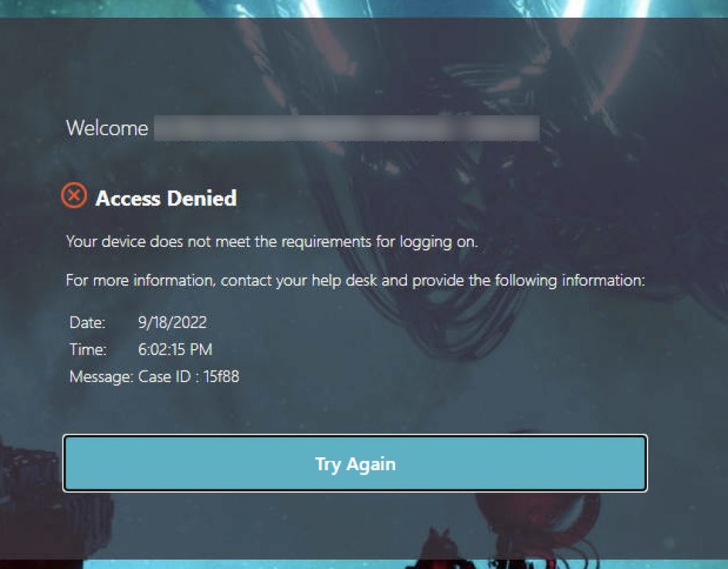Click the red X error icon
This screenshot has width=728, height=569.
point(74,195)
